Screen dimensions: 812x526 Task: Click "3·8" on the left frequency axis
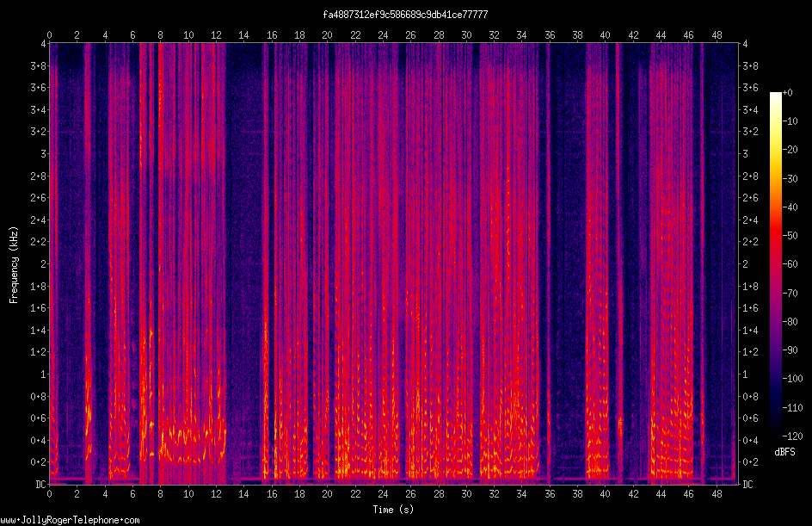pyautogui.click(x=39, y=65)
